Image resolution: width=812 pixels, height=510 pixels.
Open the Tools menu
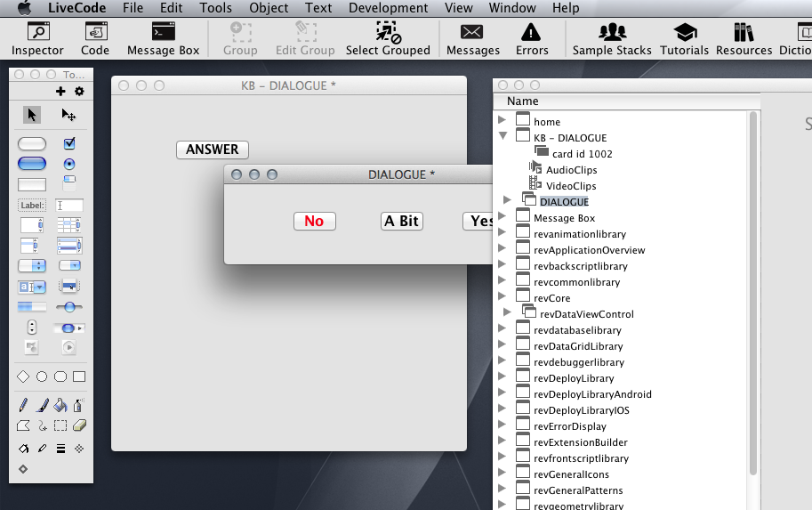[215, 8]
